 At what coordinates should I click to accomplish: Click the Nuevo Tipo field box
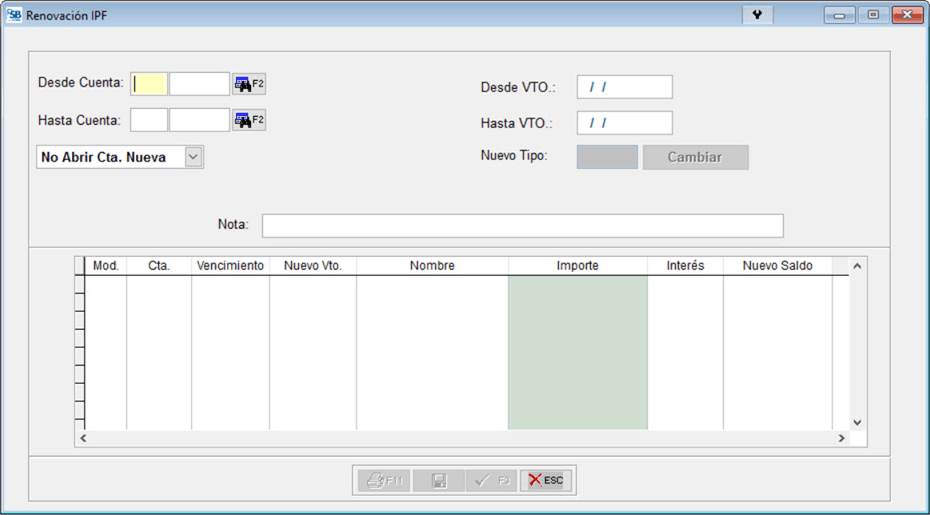coord(607,157)
